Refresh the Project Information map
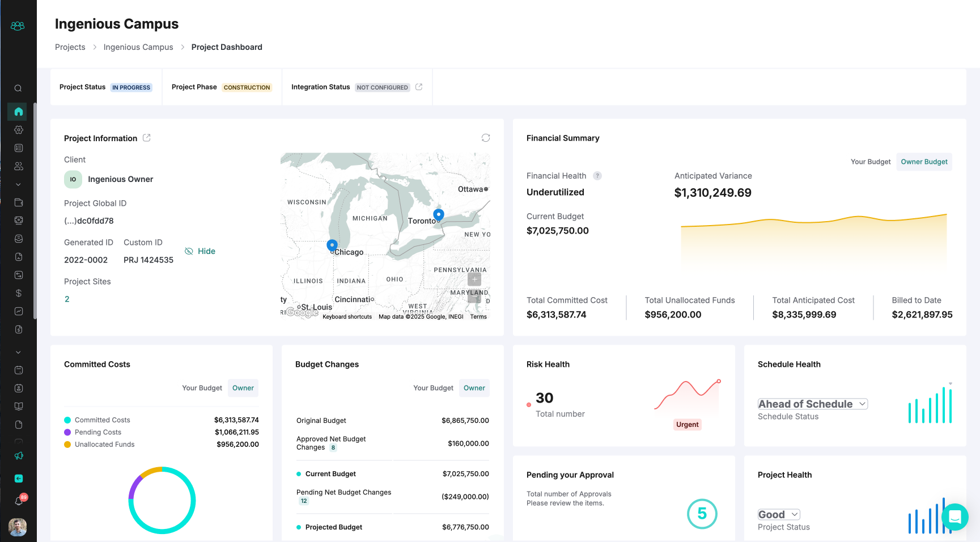The width and height of the screenshot is (980, 542). [x=486, y=138]
